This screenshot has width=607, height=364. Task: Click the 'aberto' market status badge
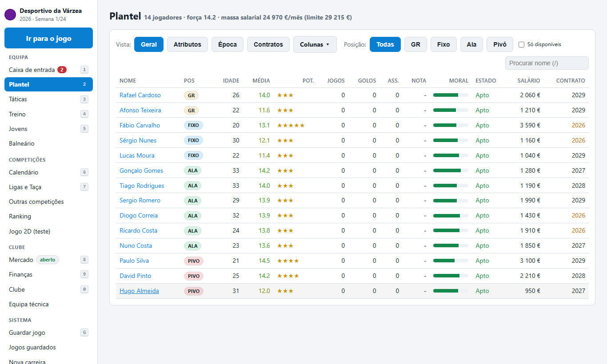tap(48, 260)
